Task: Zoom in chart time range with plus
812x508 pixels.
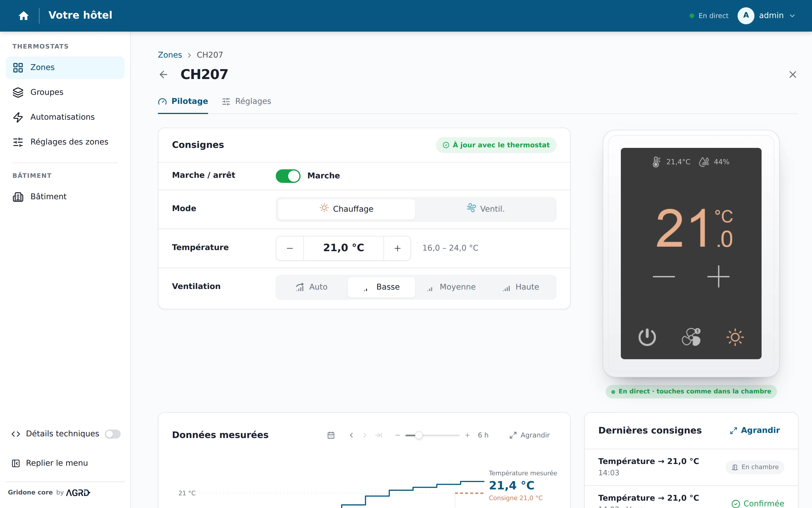Action: (467, 435)
